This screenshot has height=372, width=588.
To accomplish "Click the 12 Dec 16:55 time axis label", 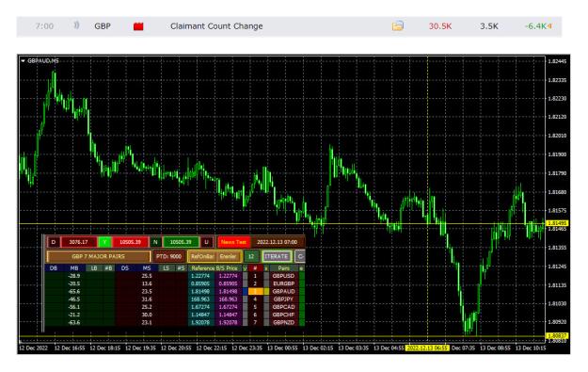I will coord(70,348).
